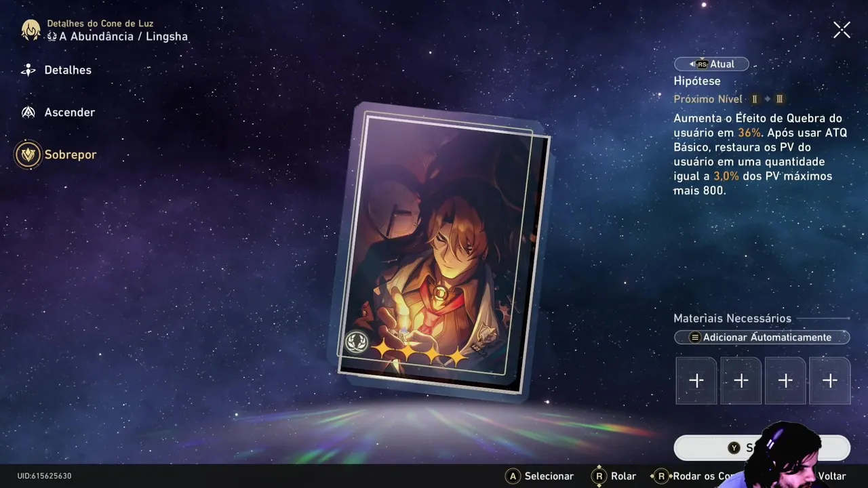Close the light cone details screen
This screenshot has width=868, height=488.
pyautogui.click(x=842, y=30)
